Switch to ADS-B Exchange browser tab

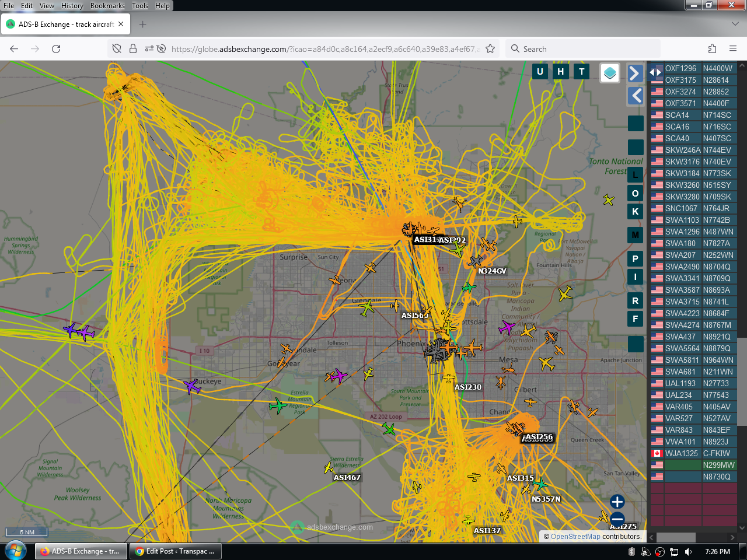point(65,24)
